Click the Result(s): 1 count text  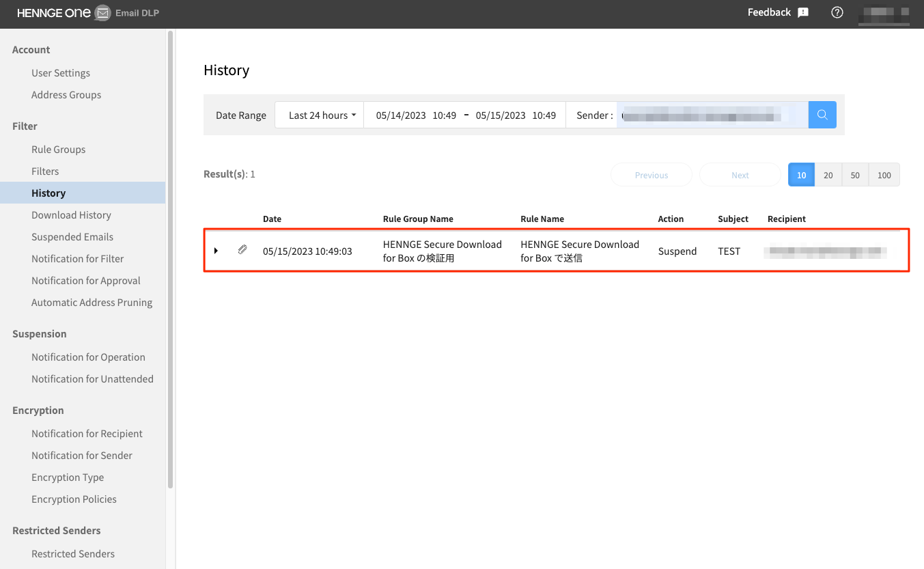(229, 174)
